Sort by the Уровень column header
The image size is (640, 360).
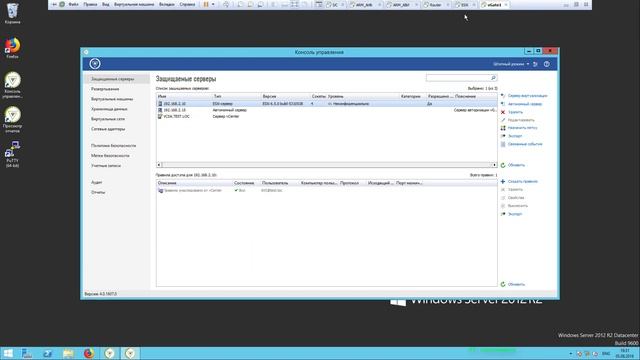(362, 96)
